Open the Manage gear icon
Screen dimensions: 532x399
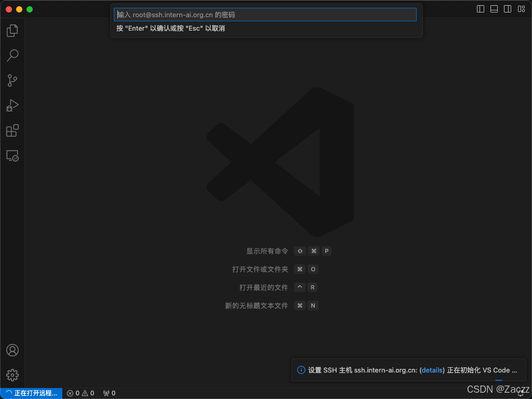click(12, 375)
